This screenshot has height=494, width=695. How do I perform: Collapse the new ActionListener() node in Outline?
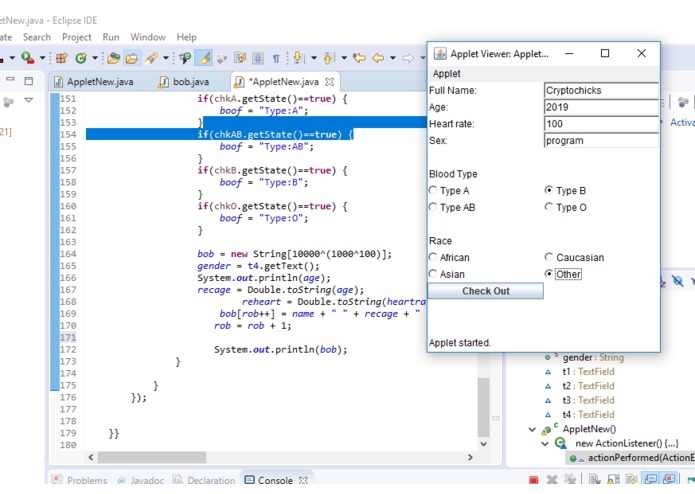click(545, 443)
